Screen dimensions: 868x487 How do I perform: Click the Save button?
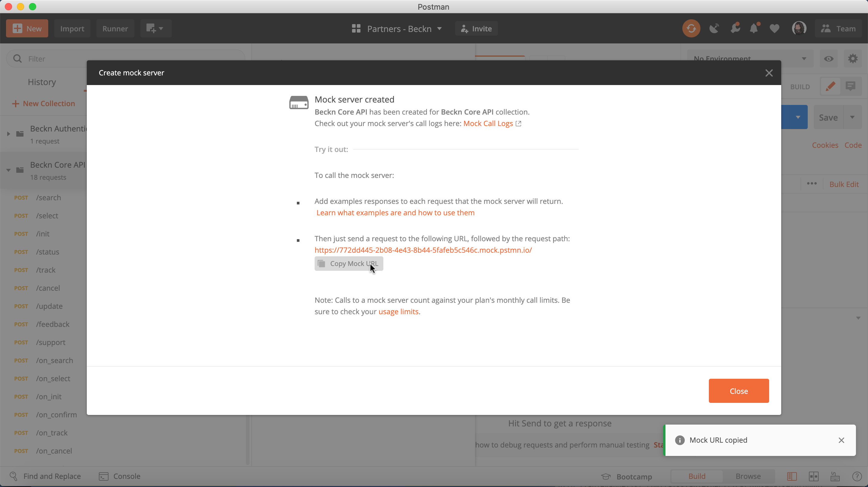point(828,117)
